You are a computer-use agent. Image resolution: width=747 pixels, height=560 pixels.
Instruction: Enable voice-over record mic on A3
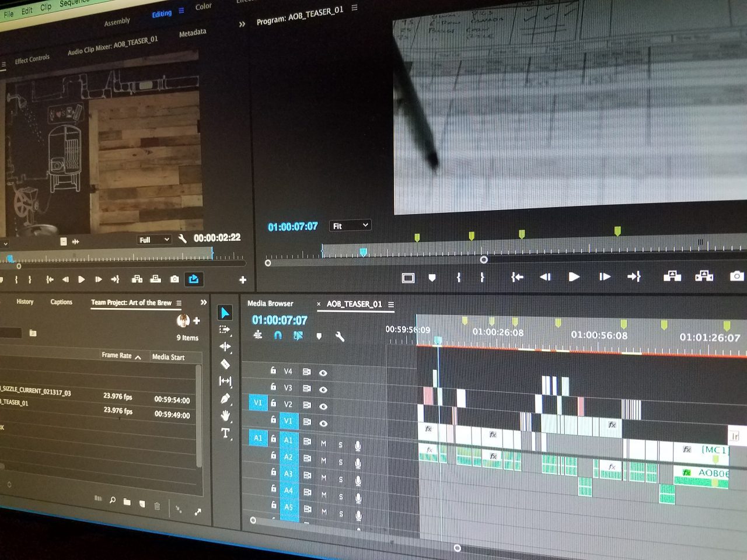(358, 480)
